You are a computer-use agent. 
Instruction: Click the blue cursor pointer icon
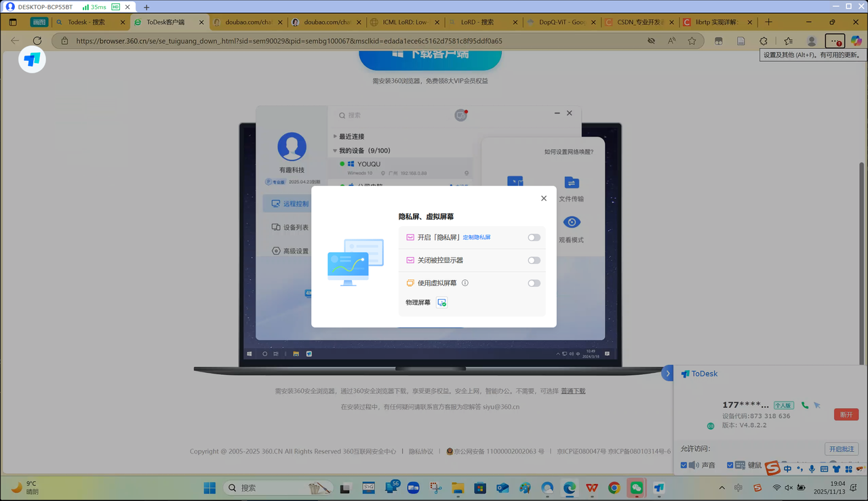click(817, 405)
